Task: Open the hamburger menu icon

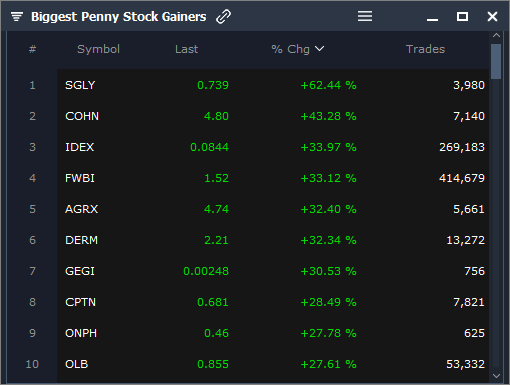Action: pos(365,16)
